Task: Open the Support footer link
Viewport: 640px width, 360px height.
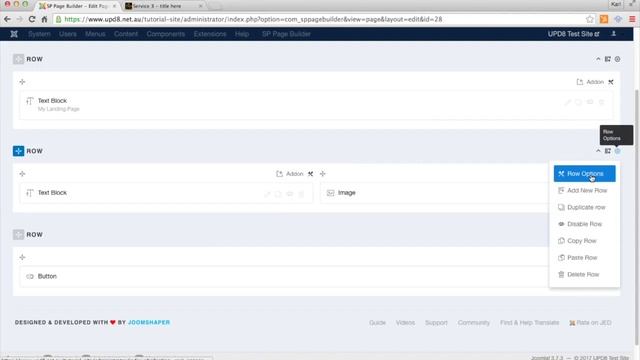Action: click(x=436, y=322)
